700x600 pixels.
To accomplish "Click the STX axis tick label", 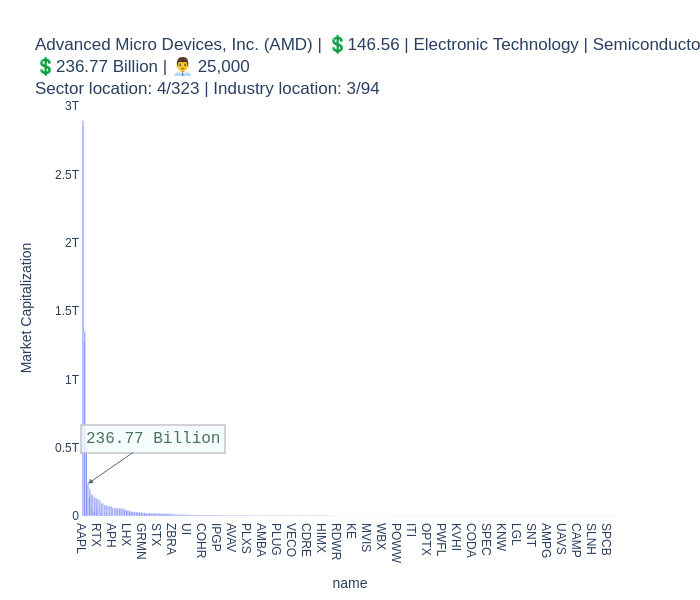I will tap(156, 535).
